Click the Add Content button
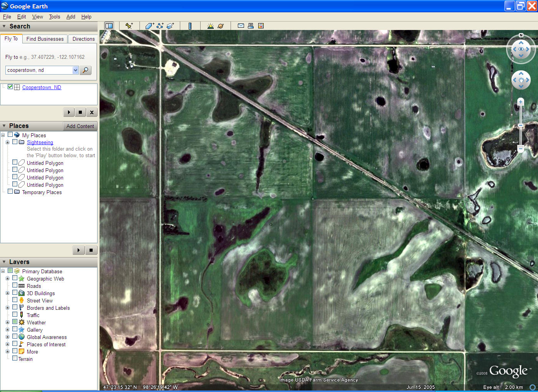This screenshot has height=392, width=538. coord(80,126)
